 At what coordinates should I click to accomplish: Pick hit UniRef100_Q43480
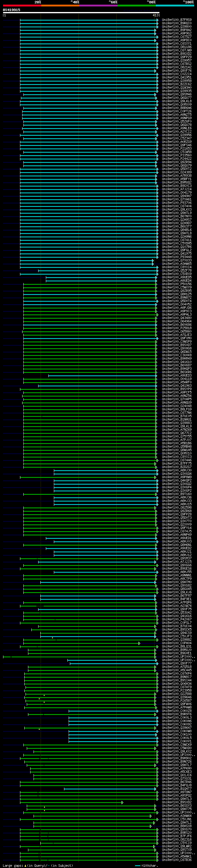click(x=177, y=318)
